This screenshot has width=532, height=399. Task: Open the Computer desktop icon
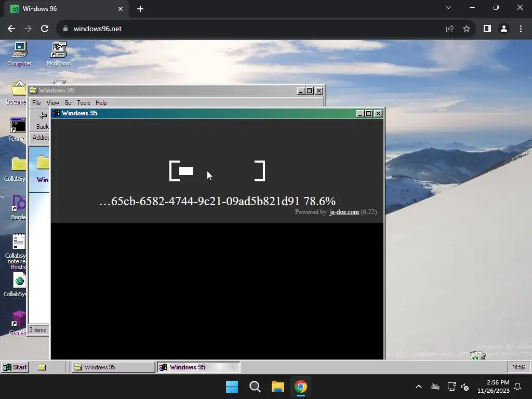(20, 54)
